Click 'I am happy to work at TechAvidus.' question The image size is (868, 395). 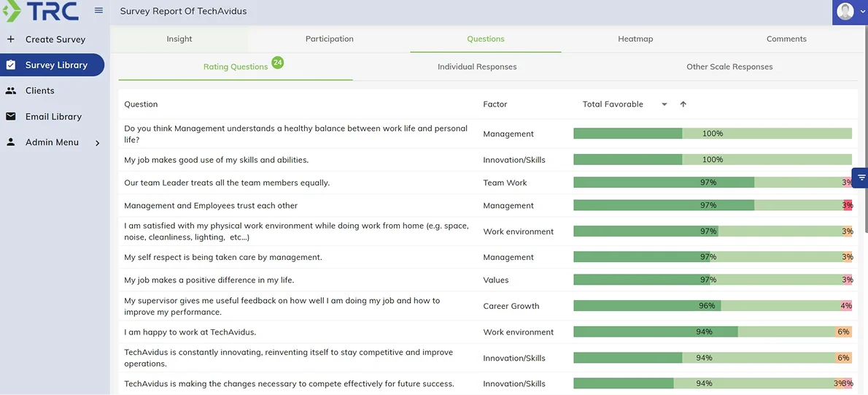pos(190,332)
